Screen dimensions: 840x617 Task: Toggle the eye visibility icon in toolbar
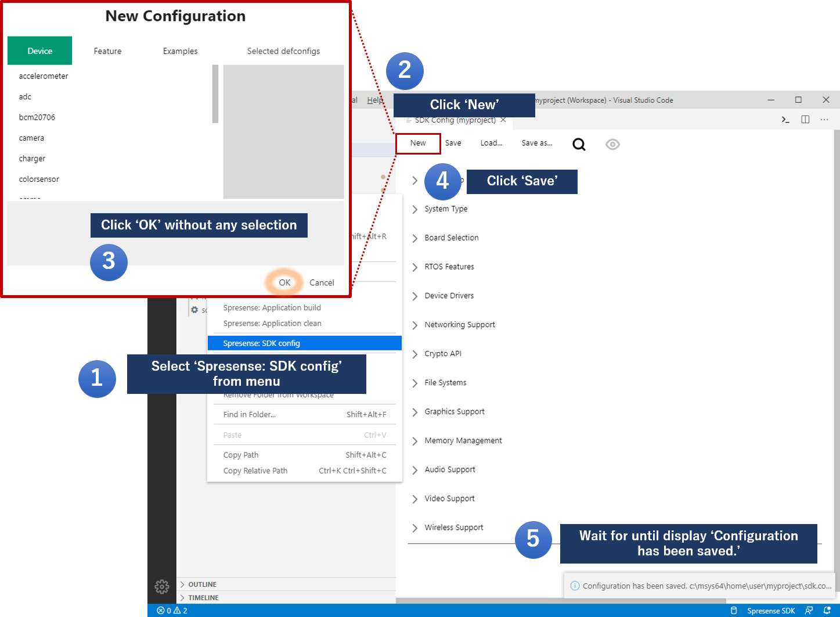(x=612, y=144)
